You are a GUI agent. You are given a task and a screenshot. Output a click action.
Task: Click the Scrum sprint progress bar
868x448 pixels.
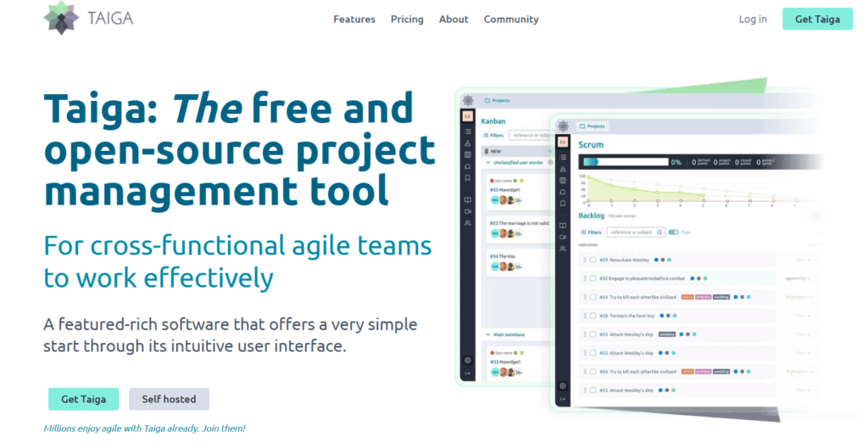click(622, 161)
